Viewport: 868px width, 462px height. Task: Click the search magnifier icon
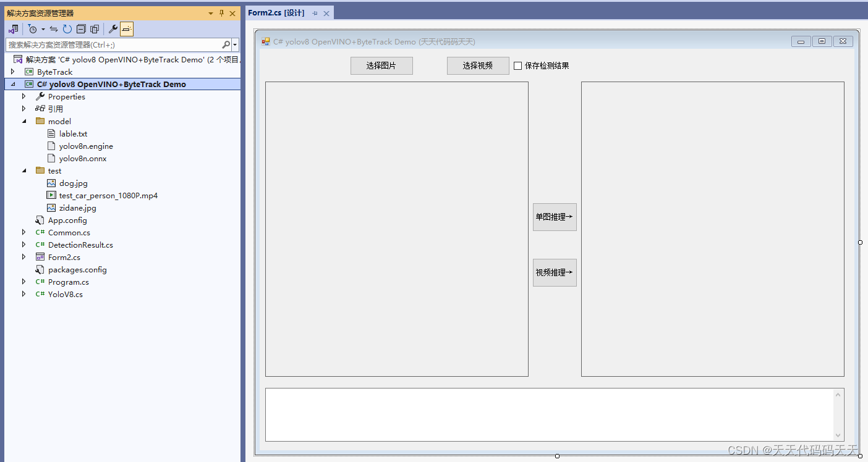226,44
